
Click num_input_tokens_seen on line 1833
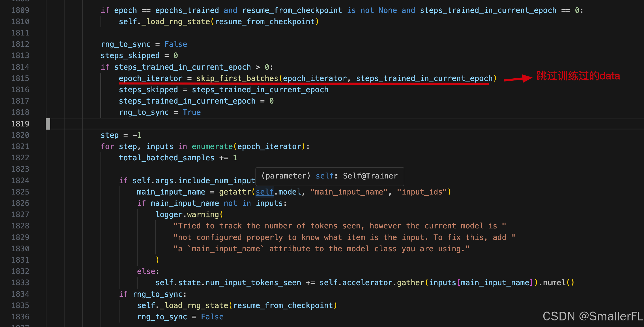click(253, 283)
